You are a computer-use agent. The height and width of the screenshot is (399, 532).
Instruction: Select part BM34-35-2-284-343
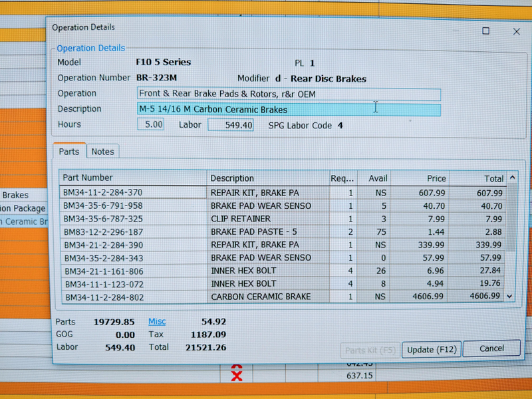tap(134, 258)
